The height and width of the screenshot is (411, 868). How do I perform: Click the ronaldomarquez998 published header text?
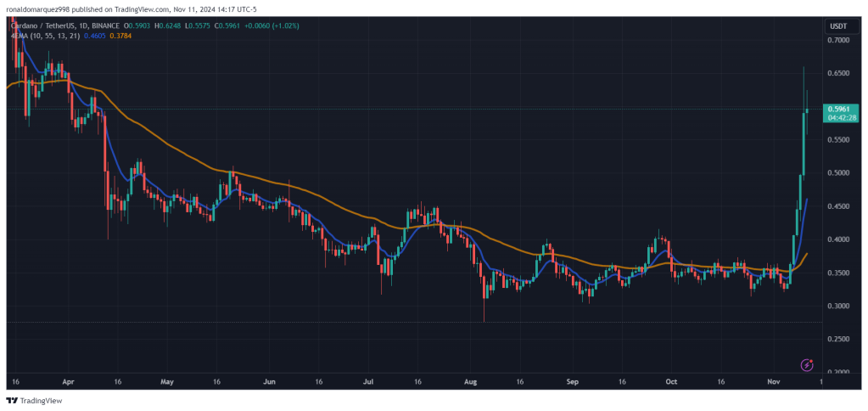click(x=42, y=9)
